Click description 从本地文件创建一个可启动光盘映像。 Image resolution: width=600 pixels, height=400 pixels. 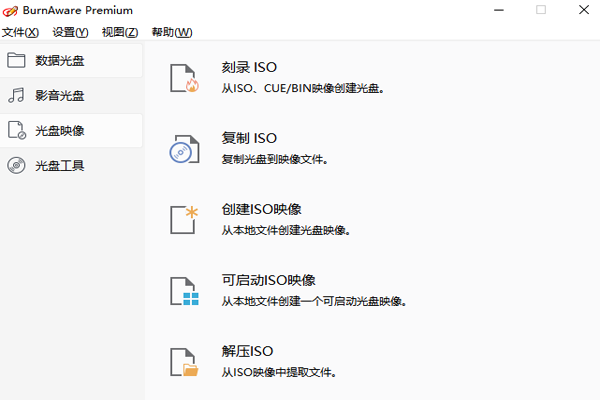point(314,301)
